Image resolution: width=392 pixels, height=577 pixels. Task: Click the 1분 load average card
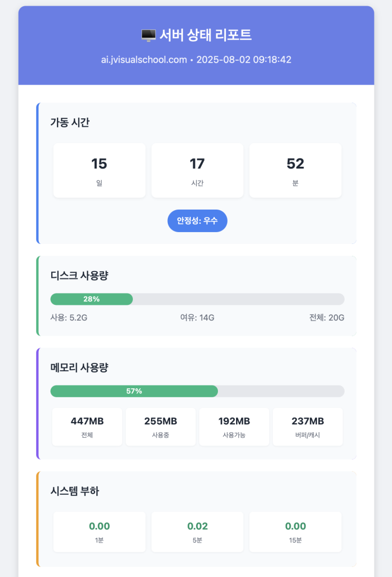pyautogui.click(x=99, y=532)
